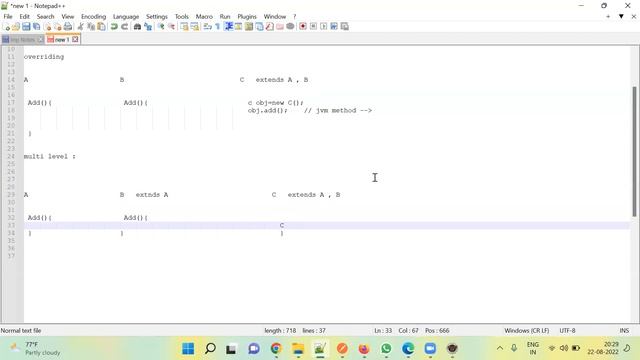Copy selection using the Copy toolbar icon

pos(91,27)
